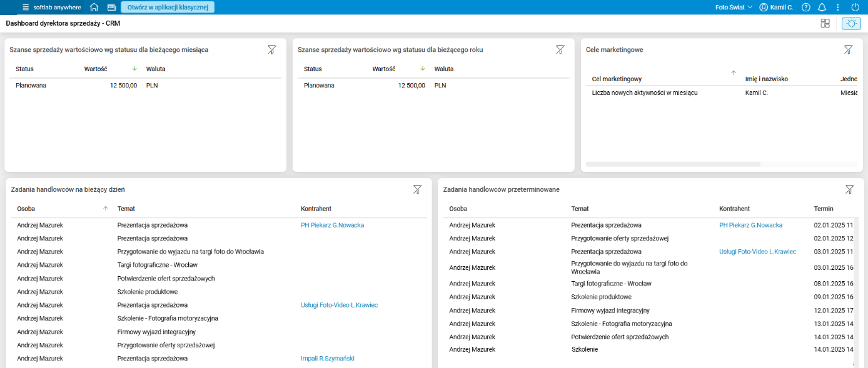Open the three-dot more options menu
Image resolution: width=868 pixels, height=368 pixels.
[x=838, y=7]
